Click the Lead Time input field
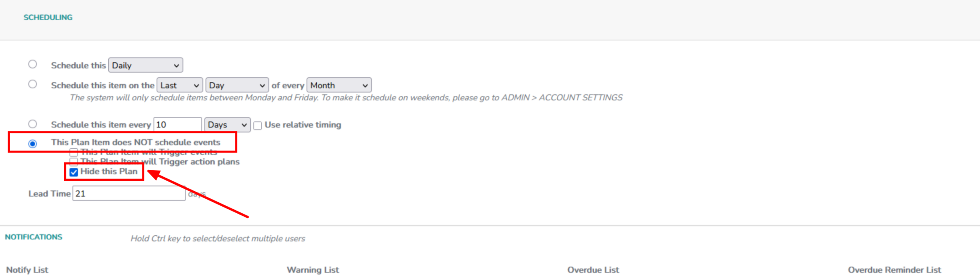This screenshot has width=980, height=277. tap(129, 193)
